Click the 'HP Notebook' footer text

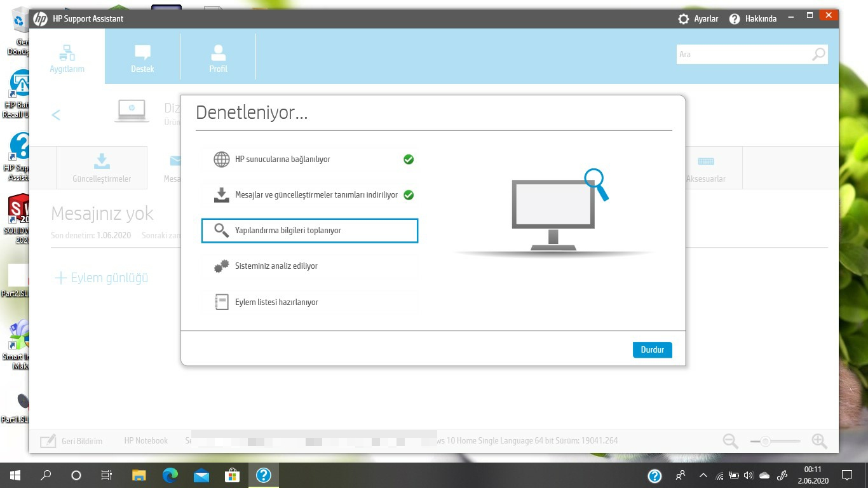(146, 441)
